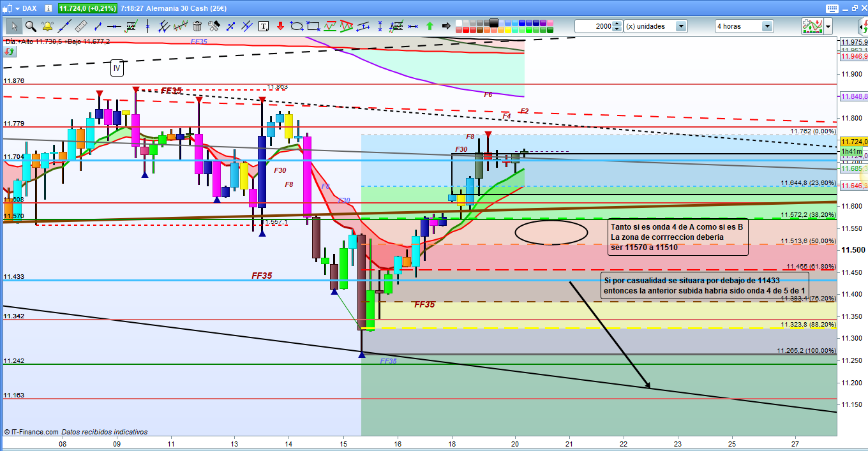Screen dimensions: 868x451
Task: Choose the ellipse drawing tool
Action: [x=297, y=26]
